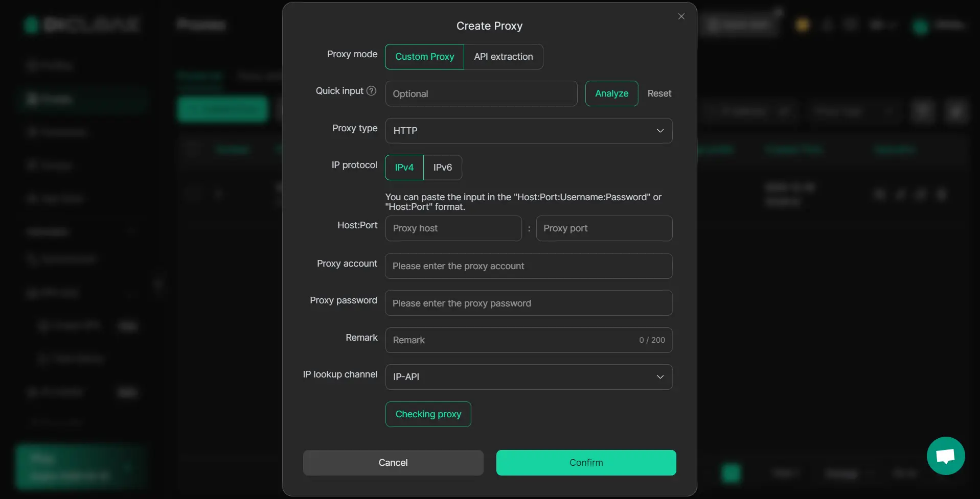This screenshot has height=499, width=980.
Task: Click the Proxy type dropdown chevron
Action: (x=660, y=131)
